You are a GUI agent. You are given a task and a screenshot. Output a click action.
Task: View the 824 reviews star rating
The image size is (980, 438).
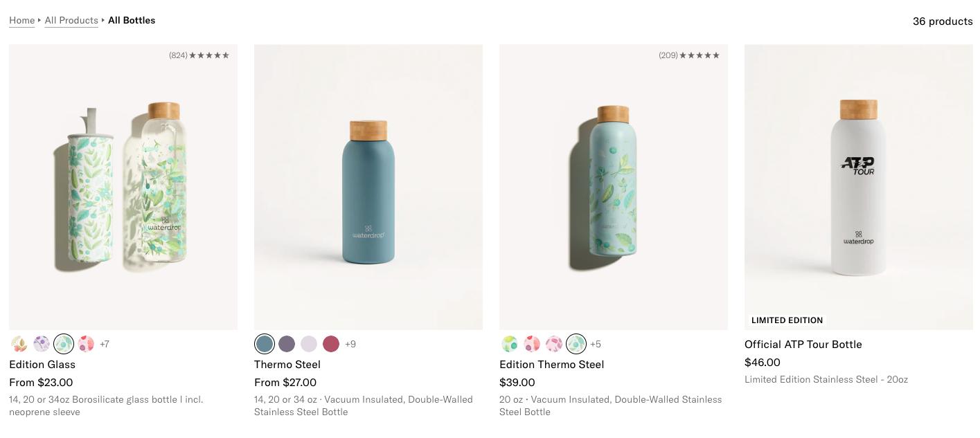click(199, 55)
